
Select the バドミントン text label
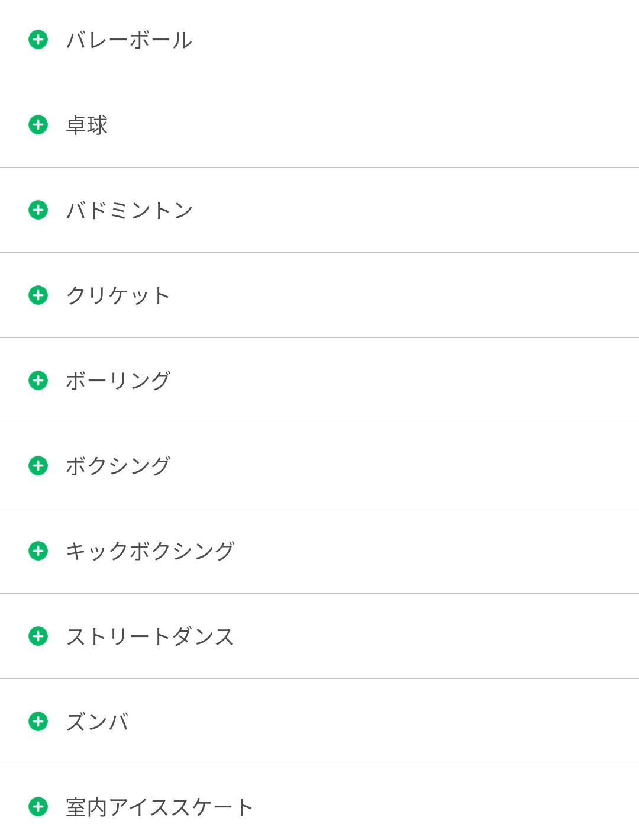pos(130,211)
